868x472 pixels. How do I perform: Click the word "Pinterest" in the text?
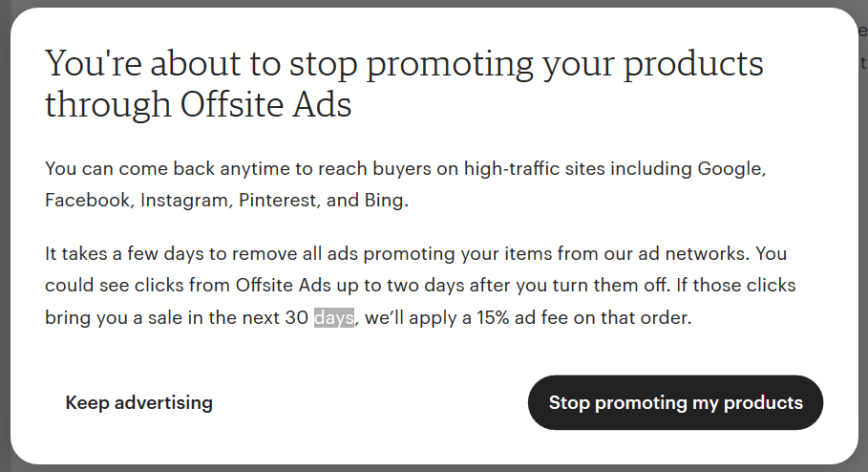click(277, 200)
